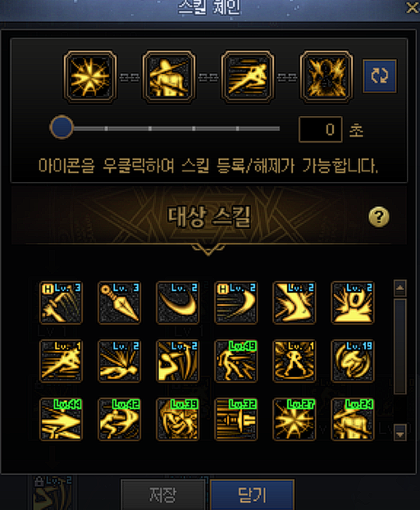Click the Lv.32 skill icon

(236, 420)
